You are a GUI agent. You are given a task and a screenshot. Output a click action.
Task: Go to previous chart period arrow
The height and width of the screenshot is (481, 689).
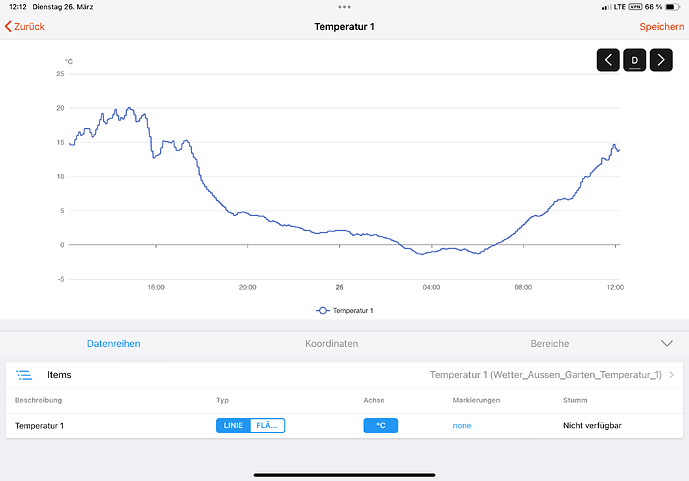(x=608, y=60)
